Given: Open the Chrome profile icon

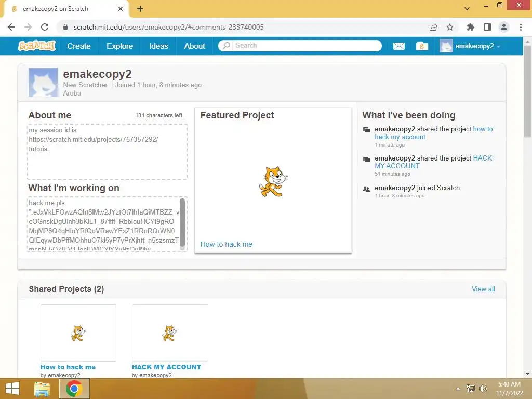Looking at the screenshot, I should click(504, 27).
